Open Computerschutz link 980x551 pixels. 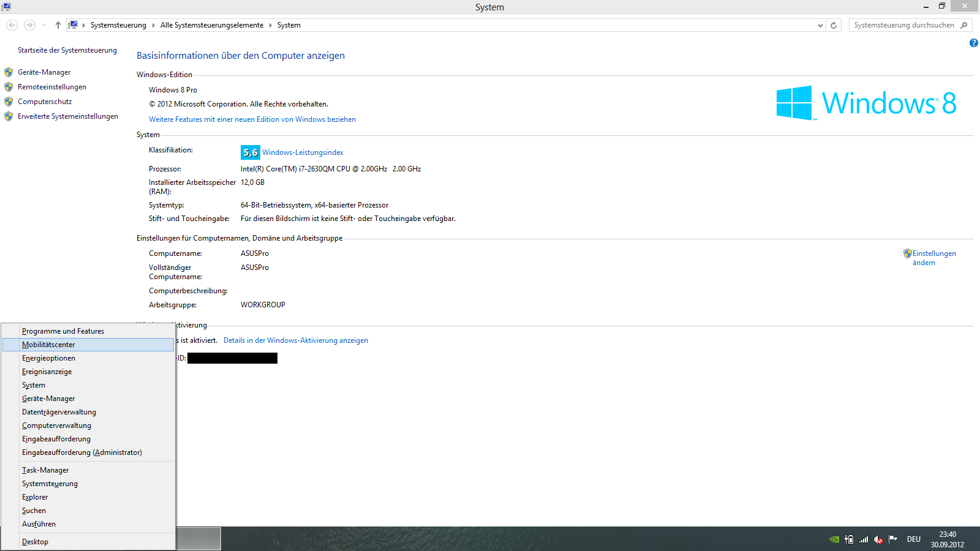45,102
